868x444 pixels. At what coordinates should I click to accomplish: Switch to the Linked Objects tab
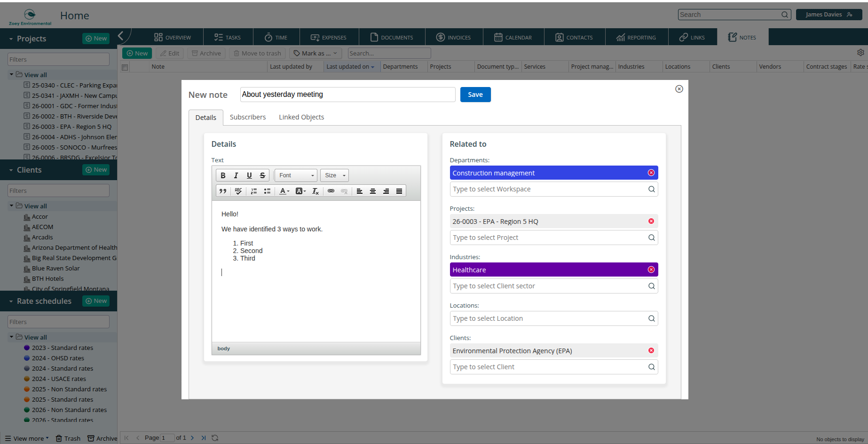click(x=301, y=117)
